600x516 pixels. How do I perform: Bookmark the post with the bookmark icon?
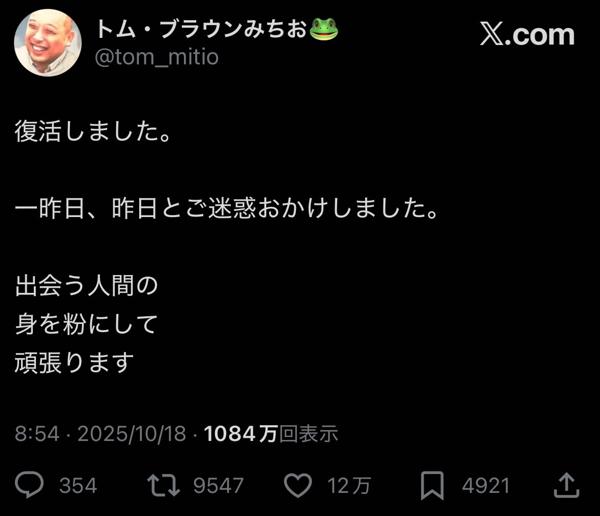[432, 485]
